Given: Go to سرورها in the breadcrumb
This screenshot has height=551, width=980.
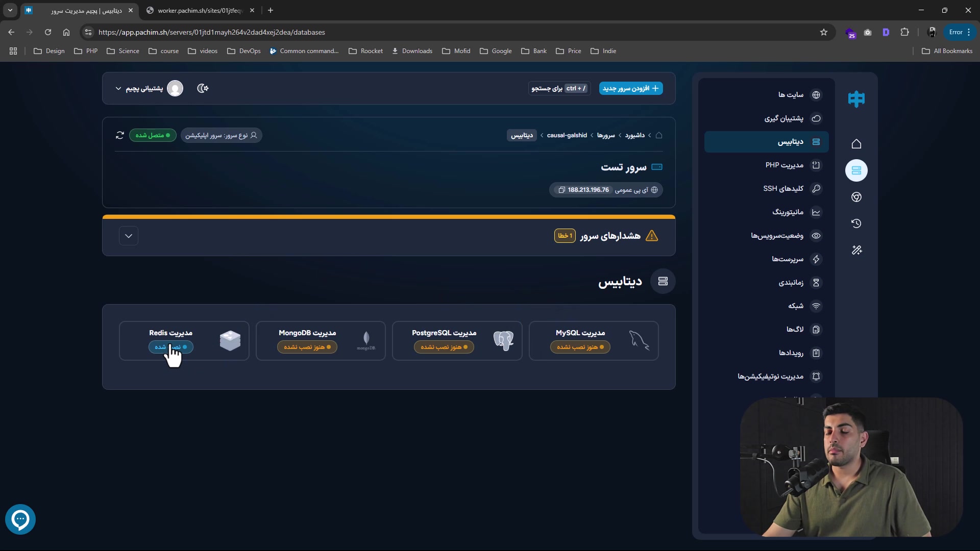Looking at the screenshot, I should pyautogui.click(x=606, y=135).
